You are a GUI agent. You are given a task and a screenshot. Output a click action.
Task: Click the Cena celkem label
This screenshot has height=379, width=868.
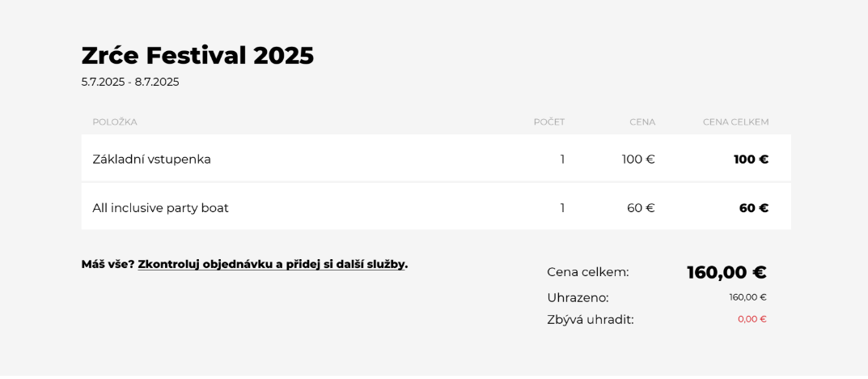(588, 272)
